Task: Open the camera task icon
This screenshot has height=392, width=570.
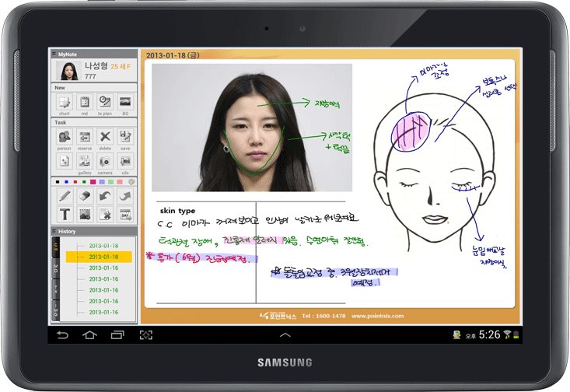Action: coord(105,161)
